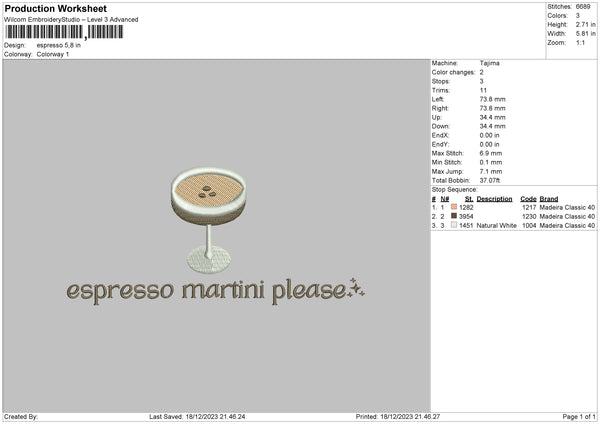
Task: Click the Right value 73.8 mm
Action: 492,108
